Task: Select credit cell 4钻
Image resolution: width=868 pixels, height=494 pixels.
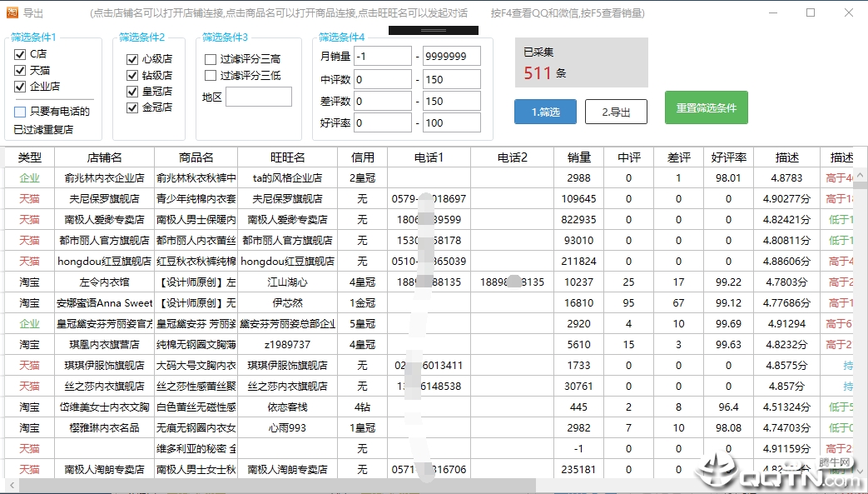Action: click(363, 407)
